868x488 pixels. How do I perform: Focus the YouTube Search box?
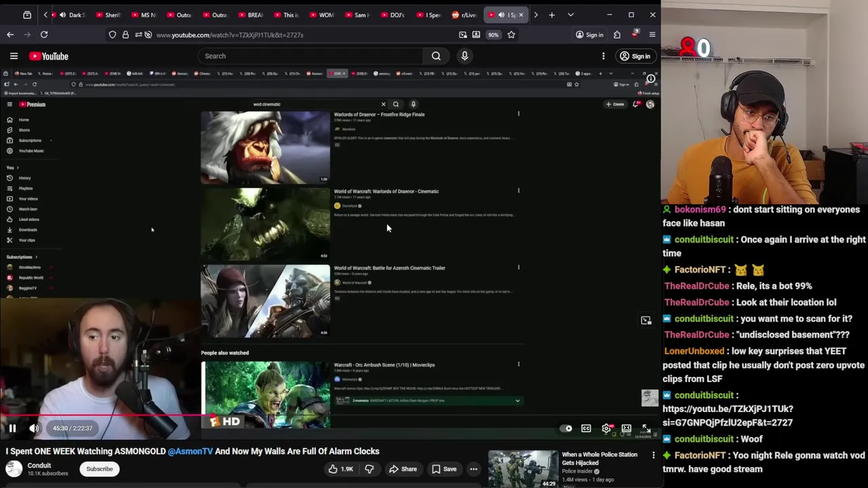(x=311, y=56)
